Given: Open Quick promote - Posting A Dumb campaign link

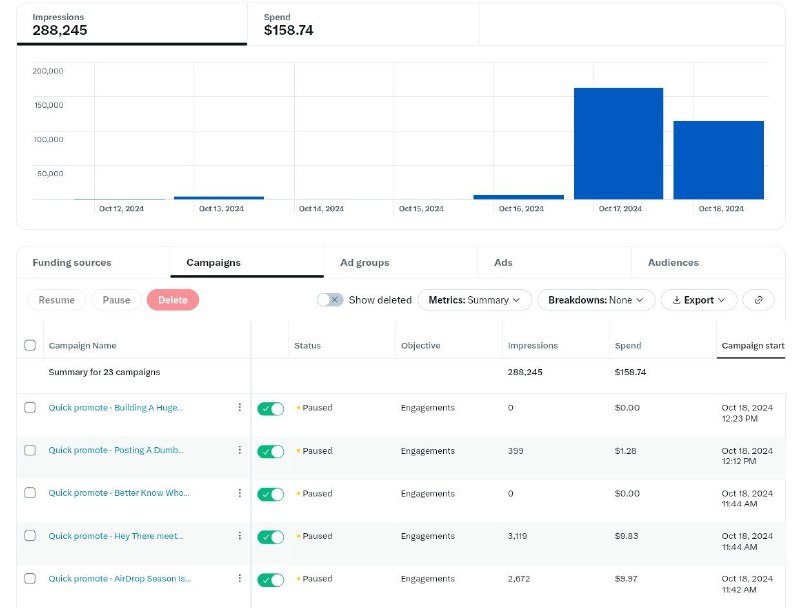Looking at the screenshot, I should 116,450.
